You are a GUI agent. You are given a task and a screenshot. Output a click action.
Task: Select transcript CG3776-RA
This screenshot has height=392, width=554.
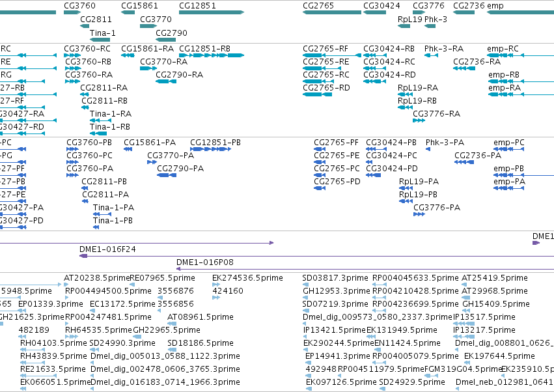[436, 114]
